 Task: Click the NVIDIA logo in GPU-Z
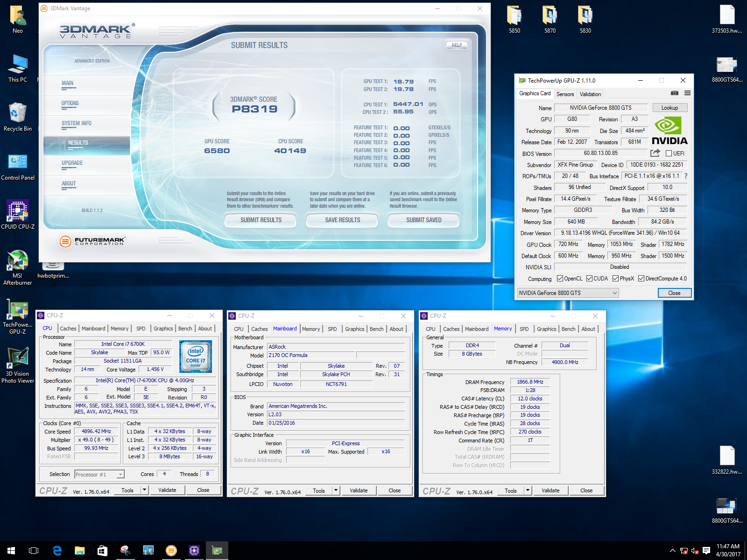(669, 131)
